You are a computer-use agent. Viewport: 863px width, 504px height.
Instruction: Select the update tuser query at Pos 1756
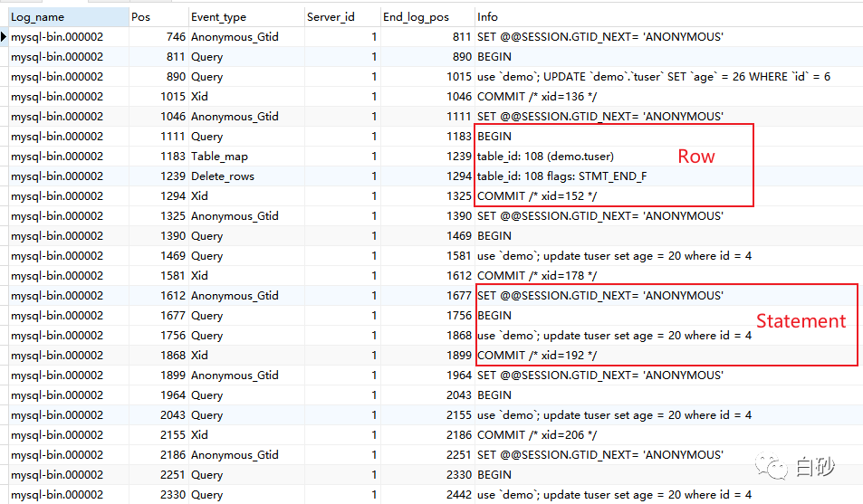pos(668,336)
